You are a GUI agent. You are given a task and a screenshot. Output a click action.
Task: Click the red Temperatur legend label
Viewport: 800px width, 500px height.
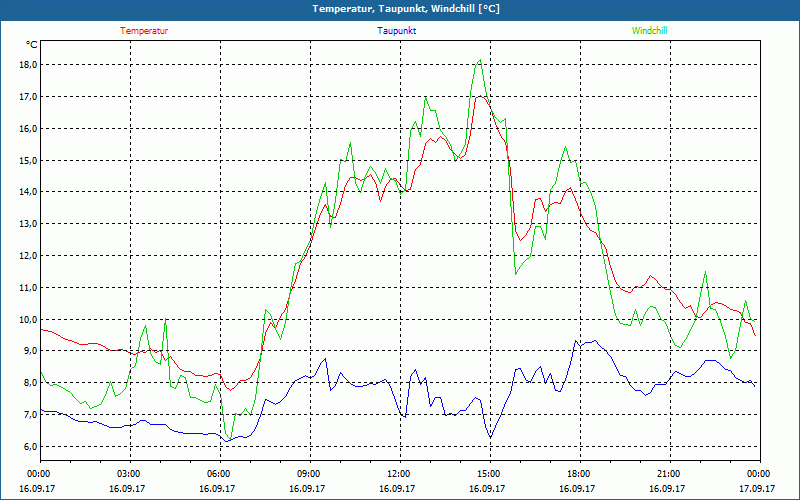pyautogui.click(x=144, y=31)
